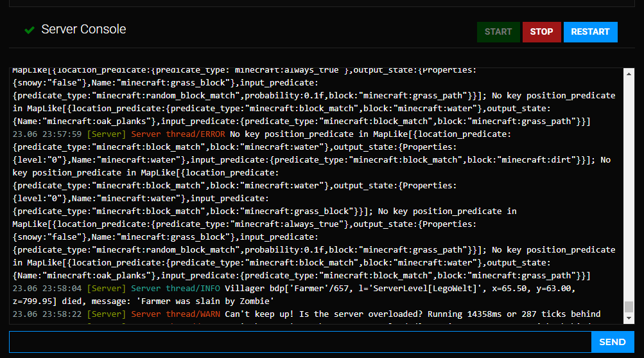Select the Server thread/ERROR label
The height and width of the screenshot is (358, 644).
(178, 134)
